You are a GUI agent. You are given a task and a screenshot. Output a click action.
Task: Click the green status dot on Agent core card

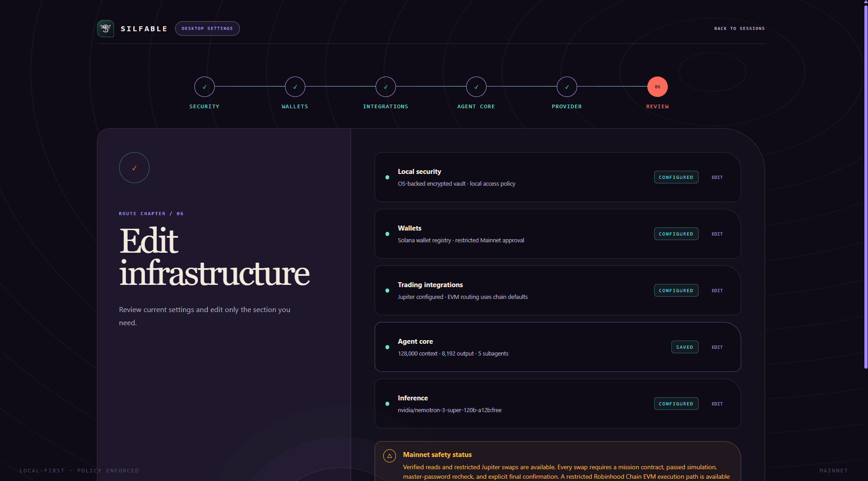coord(387,347)
